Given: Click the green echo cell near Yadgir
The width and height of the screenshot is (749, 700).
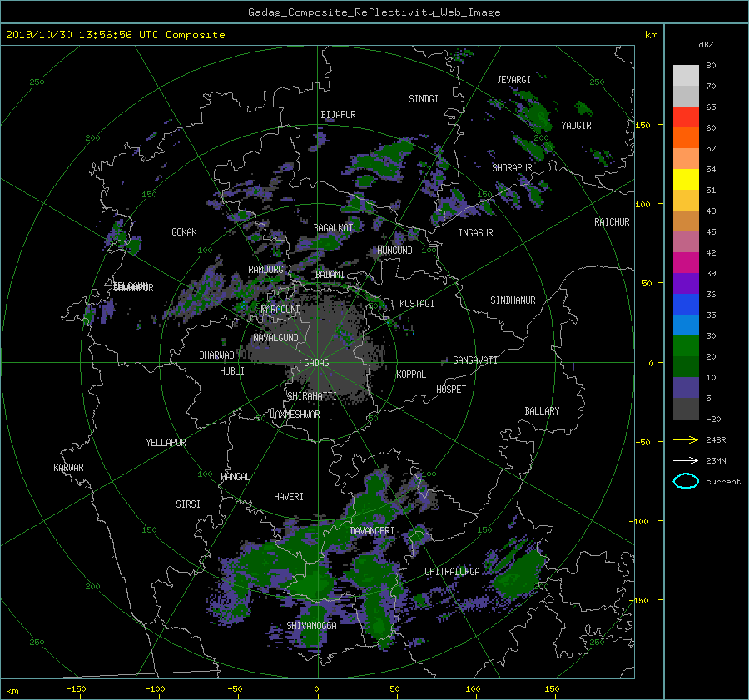Looking at the screenshot, I should tap(538, 114).
